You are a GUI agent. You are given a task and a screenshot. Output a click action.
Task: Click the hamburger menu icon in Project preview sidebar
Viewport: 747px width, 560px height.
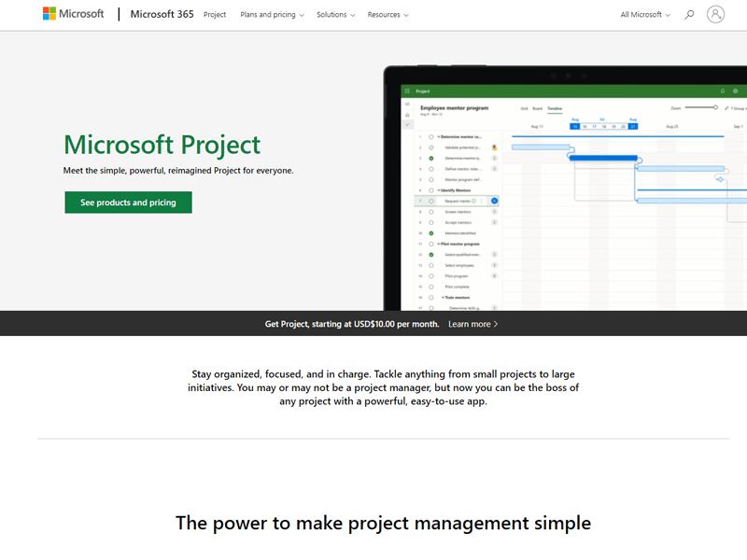coord(407,104)
